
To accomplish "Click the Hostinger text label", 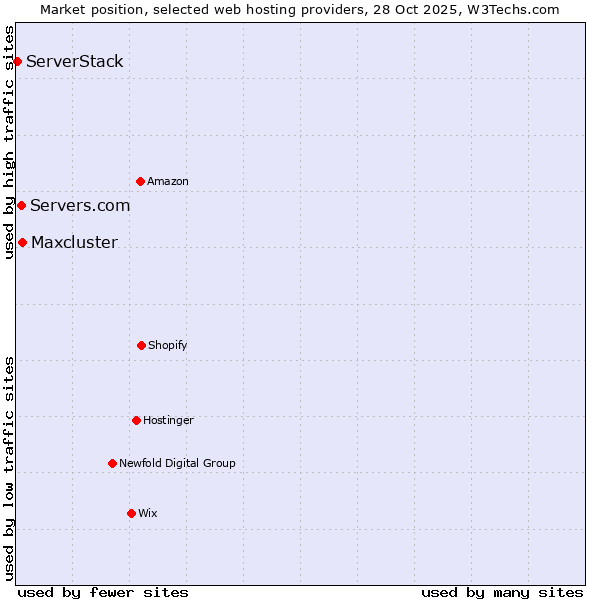I will 168,420.
